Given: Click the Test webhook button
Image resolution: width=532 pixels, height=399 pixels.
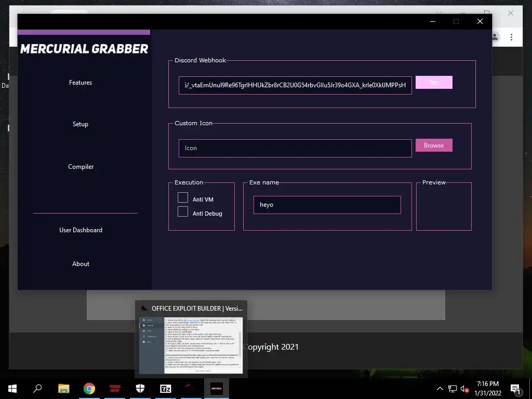Looking at the screenshot, I should coord(434,83).
